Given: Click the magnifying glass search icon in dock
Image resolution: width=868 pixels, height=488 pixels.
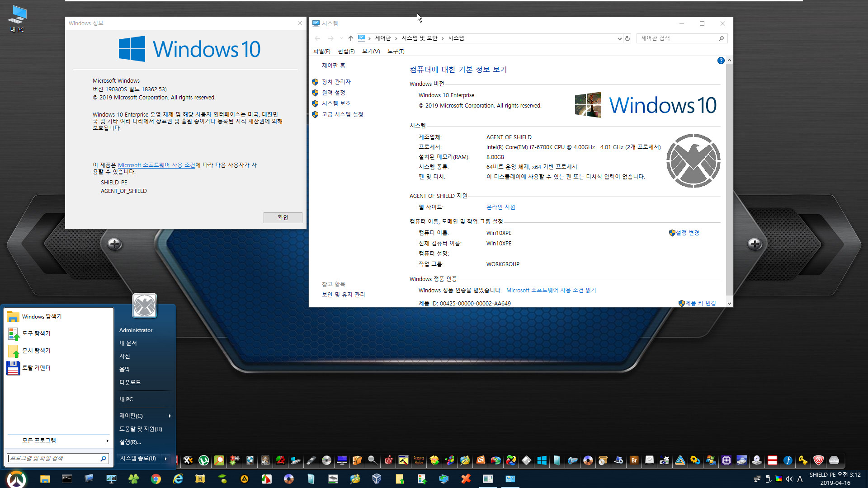Looking at the screenshot, I should pyautogui.click(x=373, y=460).
